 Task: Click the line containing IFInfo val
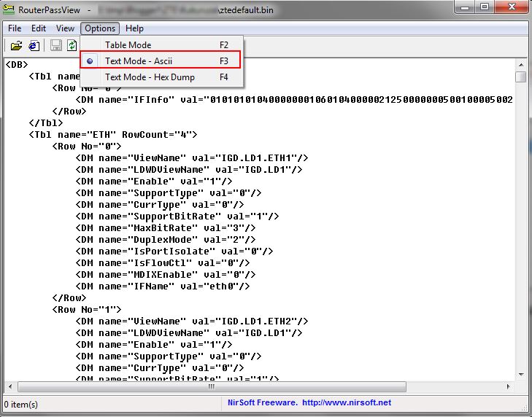pos(294,100)
